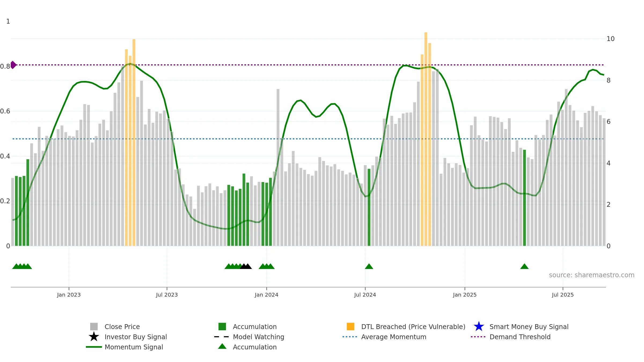
Task: Click the blue Smart Money Buy Signal star
Action: (x=479, y=327)
